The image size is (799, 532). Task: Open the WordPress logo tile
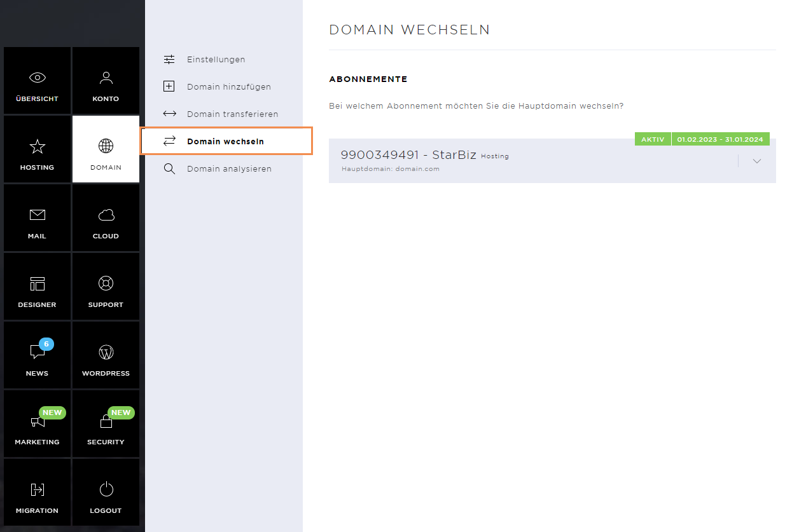pos(106,355)
